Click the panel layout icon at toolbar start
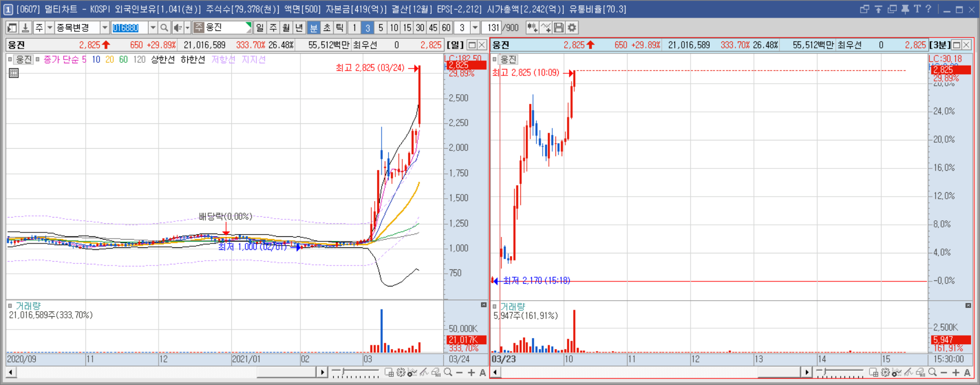This screenshot has height=385, width=980. click(x=12, y=28)
